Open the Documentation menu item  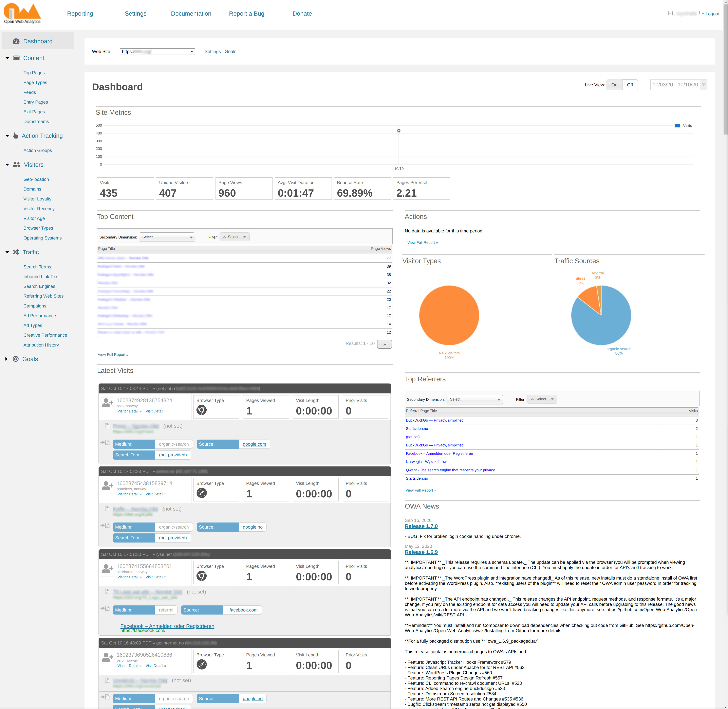[191, 13]
